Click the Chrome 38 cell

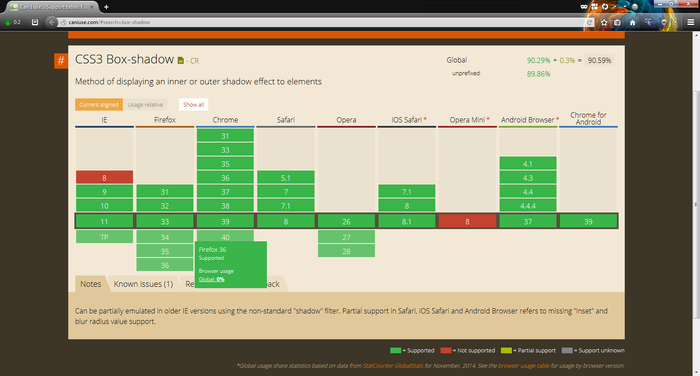click(225, 205)
